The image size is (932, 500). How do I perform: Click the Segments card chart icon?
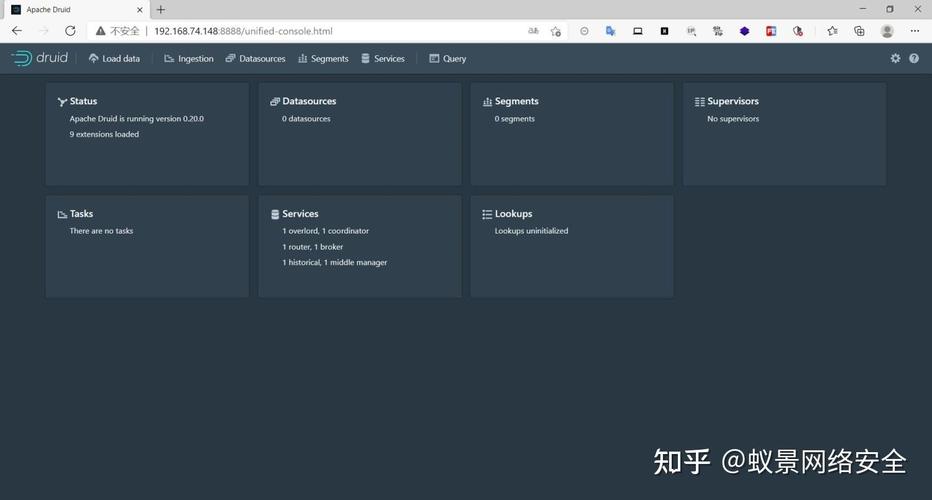pyautogui.click(x=487, y=102)
